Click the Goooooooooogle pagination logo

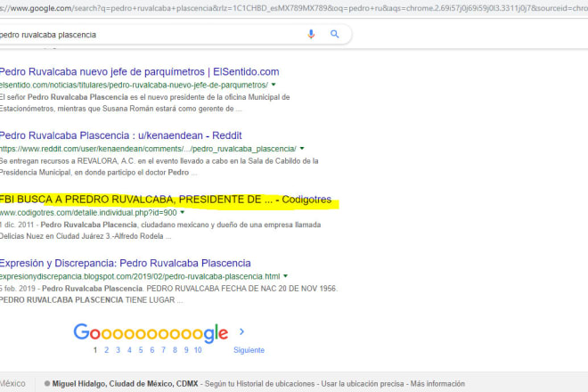151,332
